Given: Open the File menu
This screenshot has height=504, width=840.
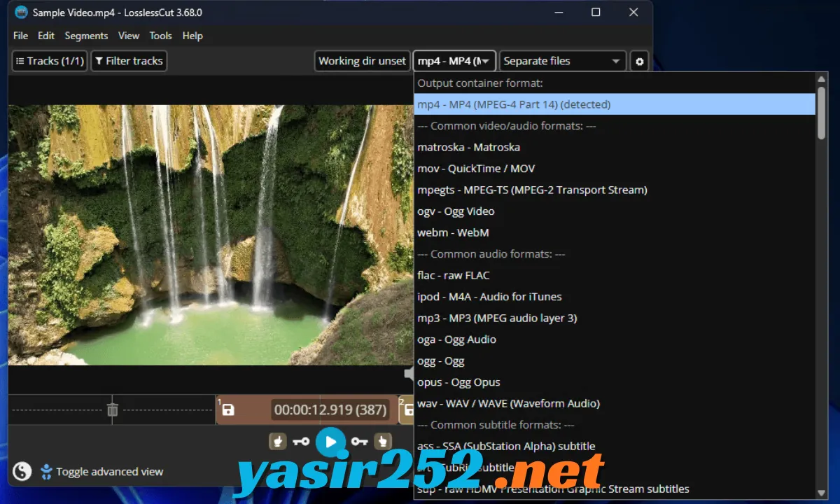Looking at the screenshot, I should click(20, 36).
